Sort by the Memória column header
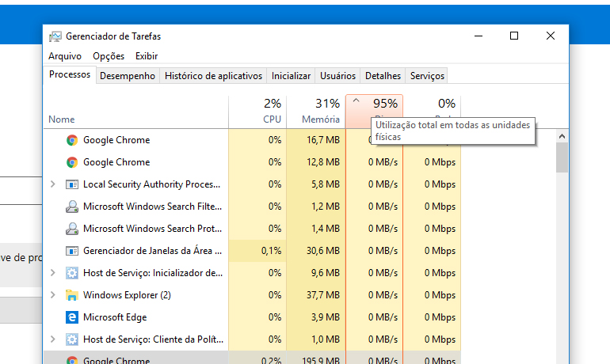 click(x=316, y=112)
